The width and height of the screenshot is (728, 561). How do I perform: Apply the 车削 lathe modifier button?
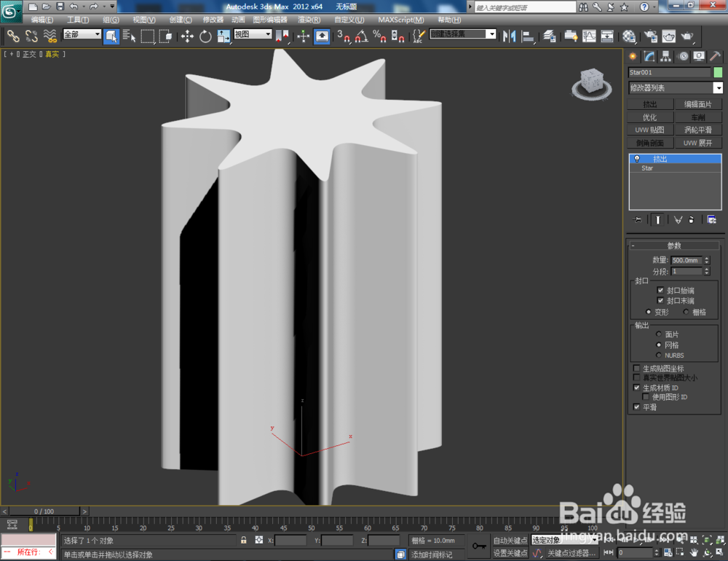tap(697, 117)
